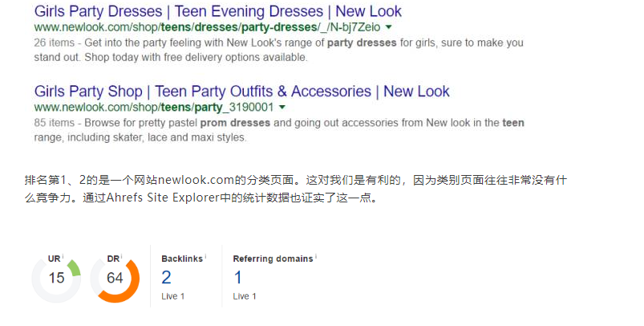The width and height of the screenshot is (644, 326).
Task: Click the DR 64 orange gauge chart
Action: [115, 279]
